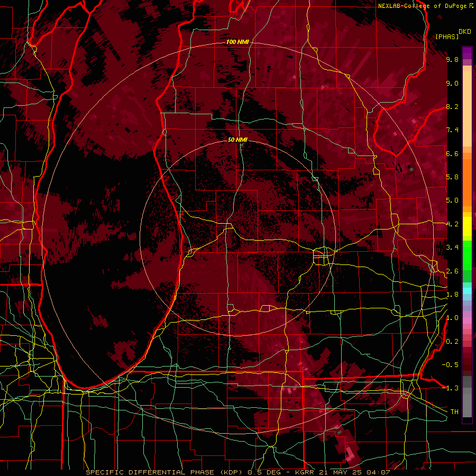Screen dimensions: 476x476
Task: Click the 5.0 legend value
Action: coord(452,200)
